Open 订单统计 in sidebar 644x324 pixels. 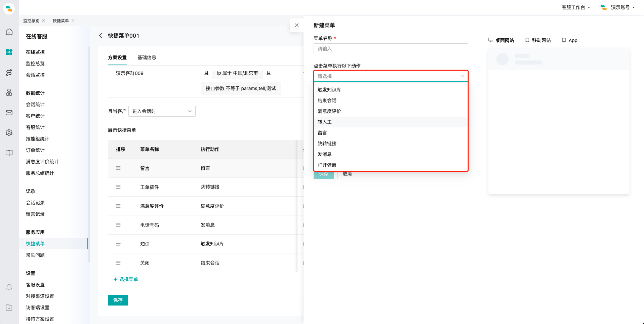pos(35,150)
